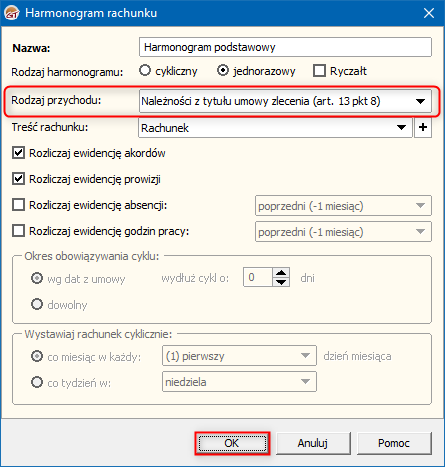Click the Nazwa text field
Image resolution: width=445 pixels, height=467 pixels.
point(285,47)
